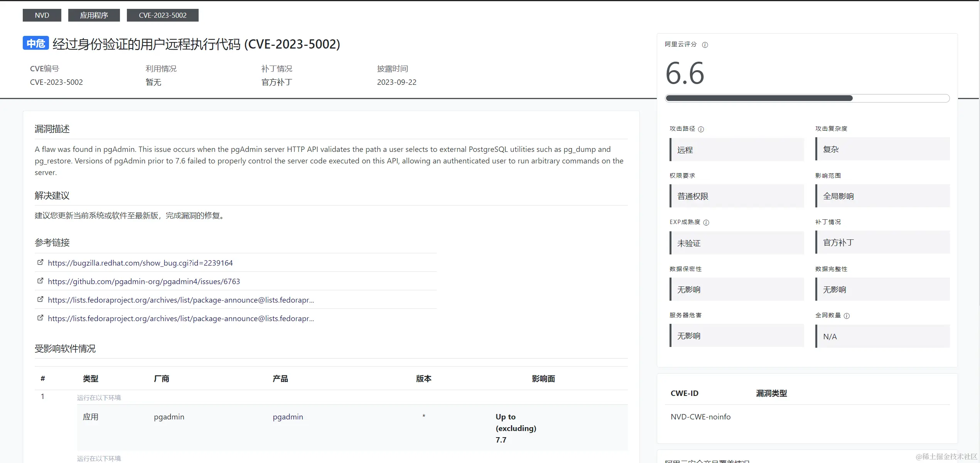Click info icon beside 阿里云评分
The height and width of the screenshot is (463, 980).
click(x=705, y=45)
